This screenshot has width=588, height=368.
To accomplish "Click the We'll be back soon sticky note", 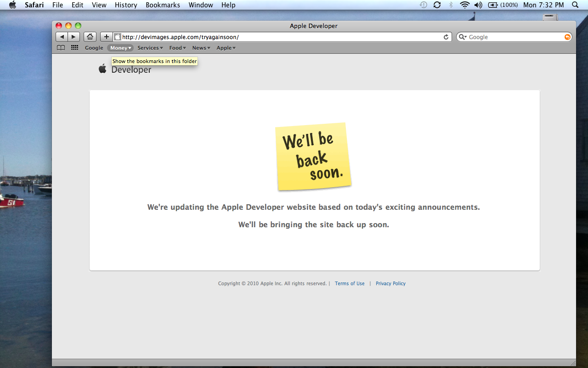I will pos(314,156).
